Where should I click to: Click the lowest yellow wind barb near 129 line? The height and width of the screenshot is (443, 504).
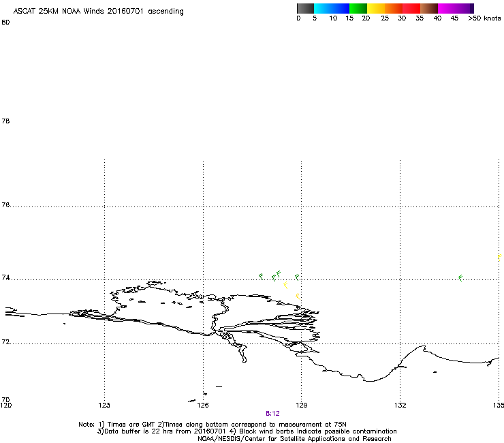(x=298, y=296)
